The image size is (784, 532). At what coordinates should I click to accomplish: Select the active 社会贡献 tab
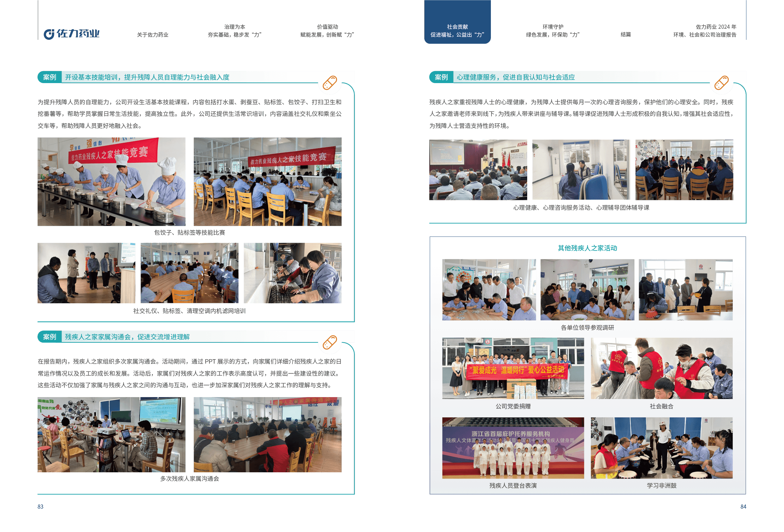[x=457, y=31]
